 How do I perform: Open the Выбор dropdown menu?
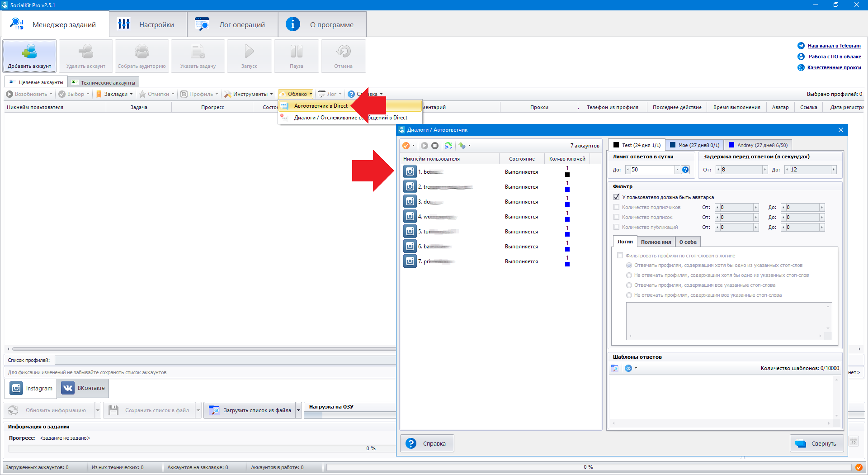tap(74, 94)
